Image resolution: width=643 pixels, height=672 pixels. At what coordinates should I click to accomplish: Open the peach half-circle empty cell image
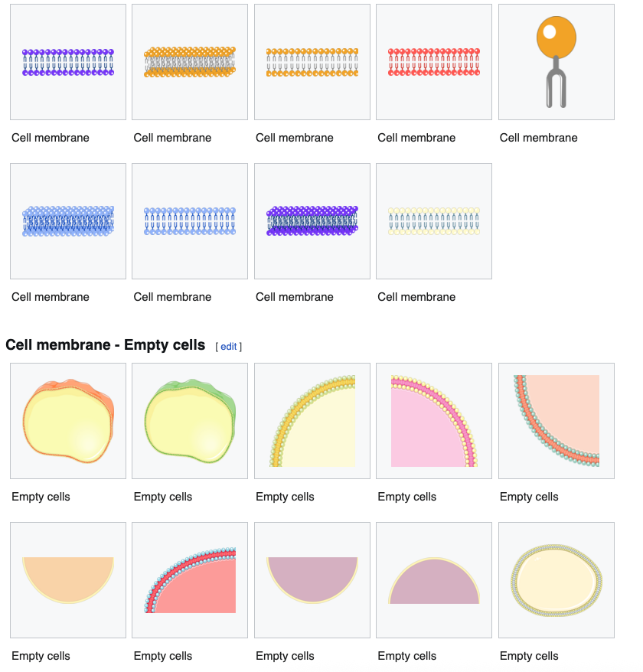click(68, 580)
